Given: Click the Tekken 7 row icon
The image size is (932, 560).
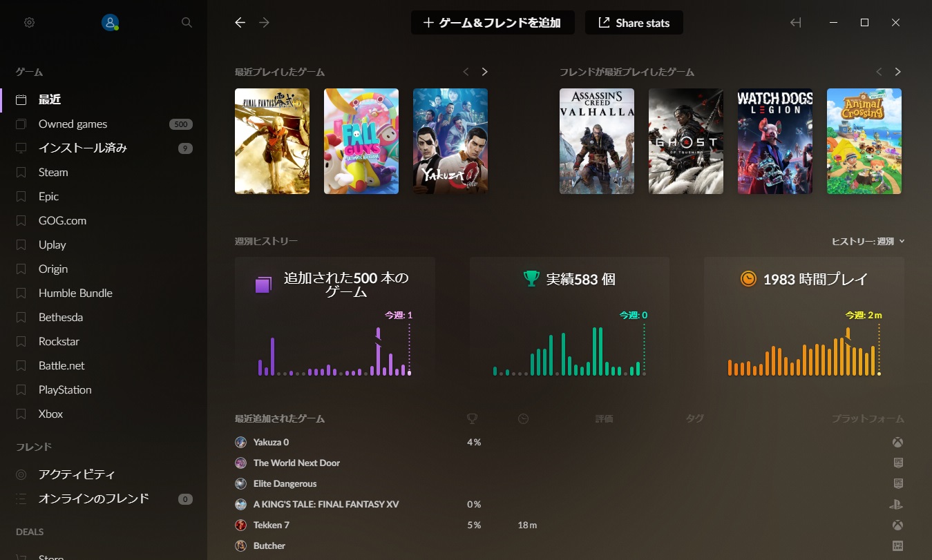Looking at the screenshot, I should click(x=240, y=525).
